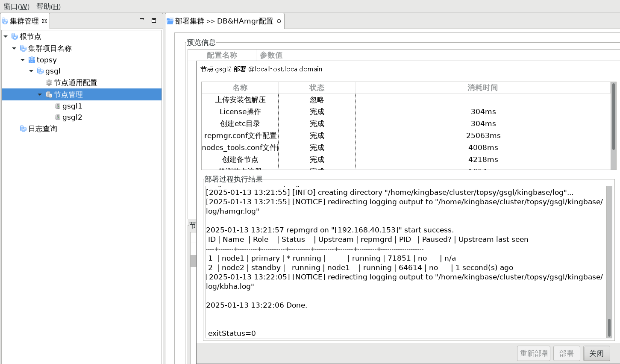Select 根节点 in the tree
The width and height of the screenshot is (620, 364).
(x=30, y=37)
